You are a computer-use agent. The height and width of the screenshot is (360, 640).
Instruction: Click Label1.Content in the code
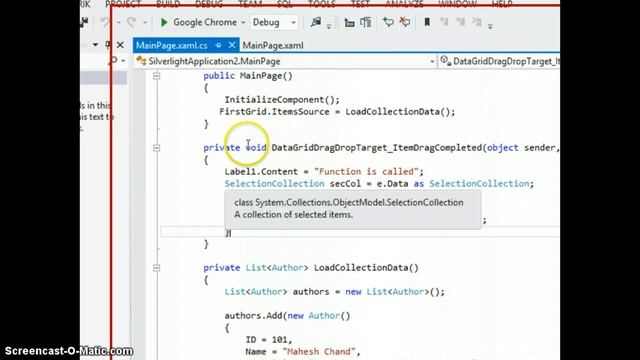click(x=261, y=171)
